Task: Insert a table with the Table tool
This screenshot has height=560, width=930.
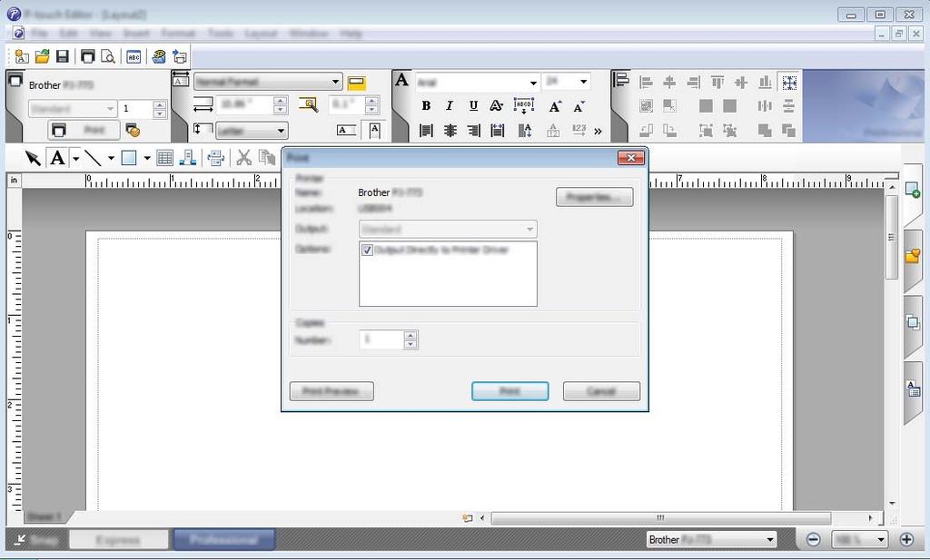Action: [x=164, y=158]
